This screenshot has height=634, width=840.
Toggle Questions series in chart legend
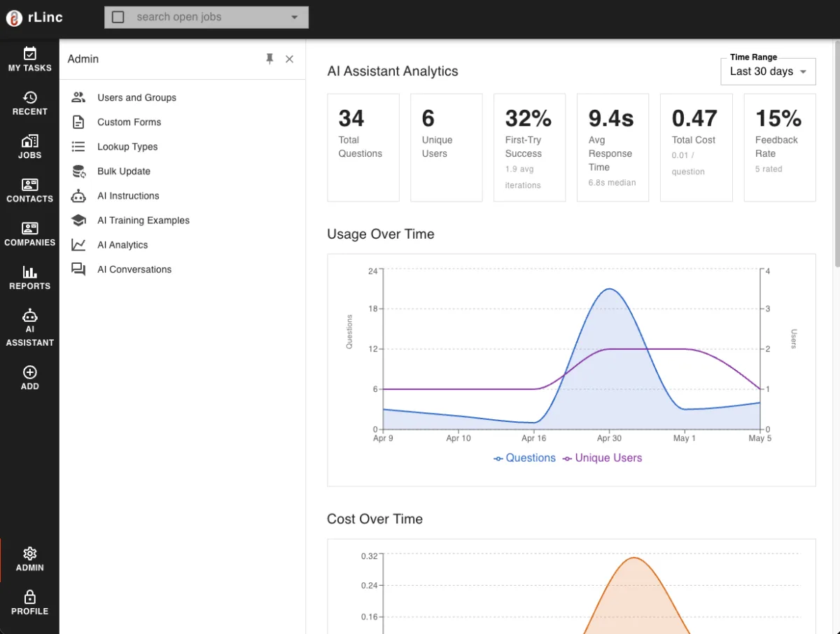click(x=524, y=458)
